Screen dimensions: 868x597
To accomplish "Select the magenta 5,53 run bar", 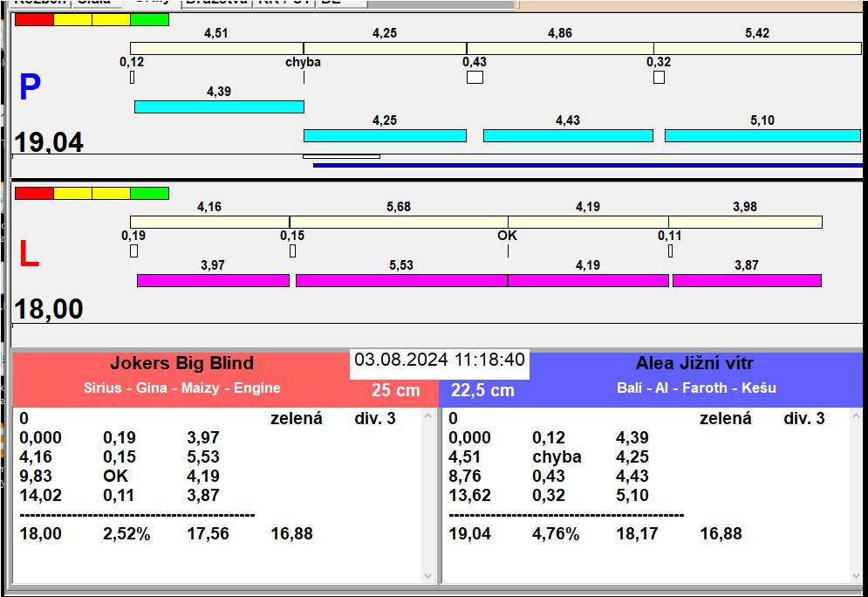I will click(401, 280).
